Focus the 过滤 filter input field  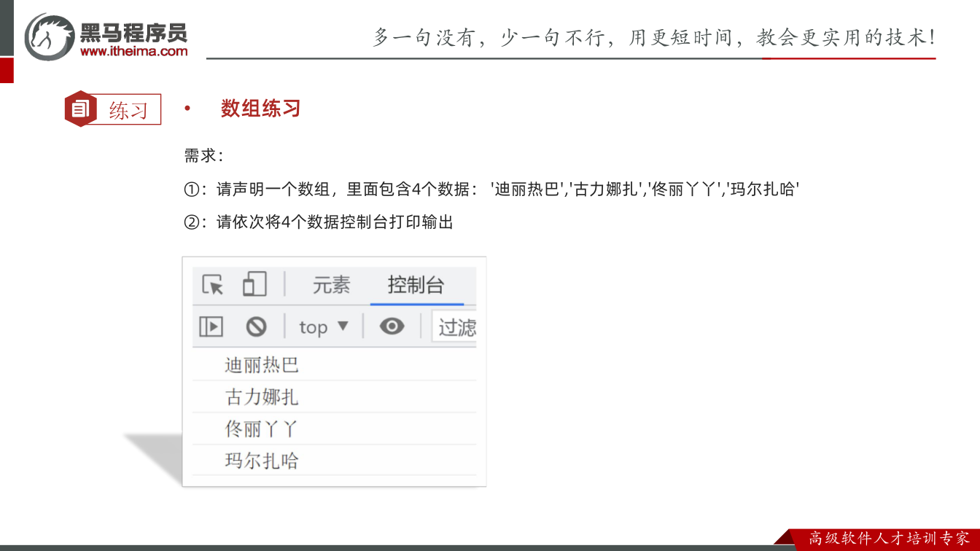point(454,327)
